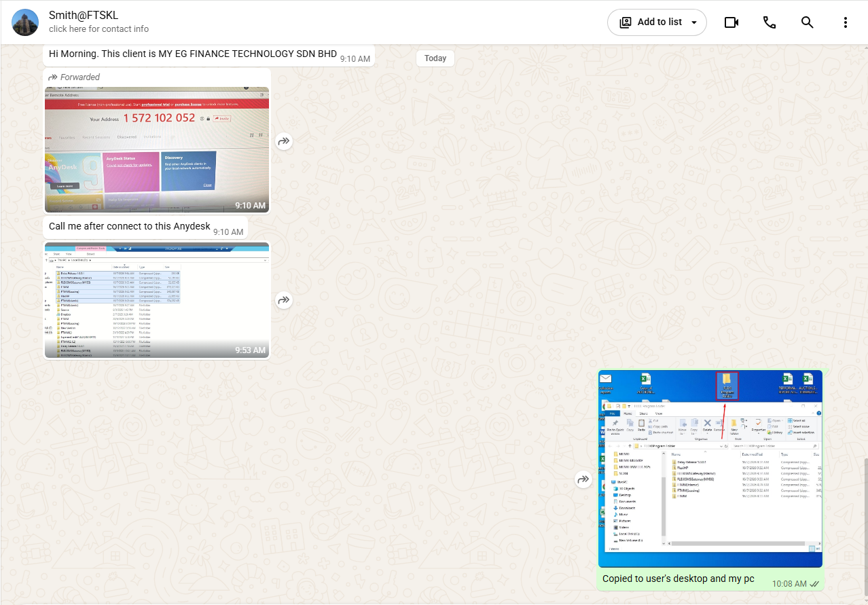Open search in conversation
The image size is (868, 605).
coord(808,22)
